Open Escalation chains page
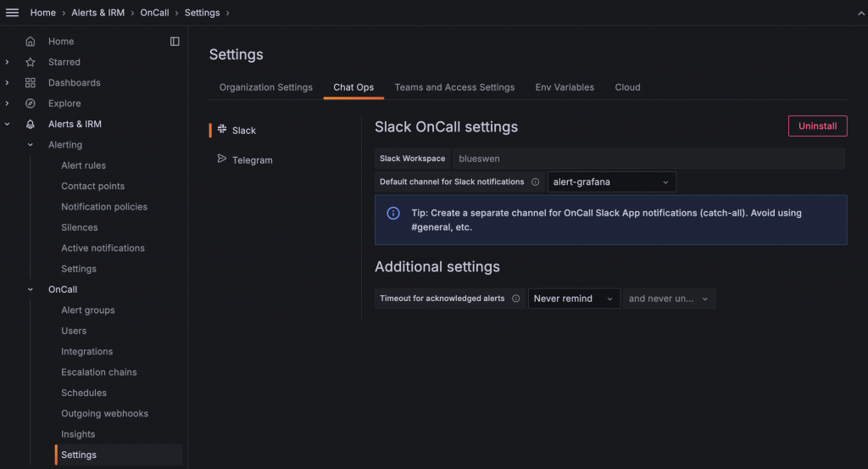The image size is (868, 469). (99, 372)
